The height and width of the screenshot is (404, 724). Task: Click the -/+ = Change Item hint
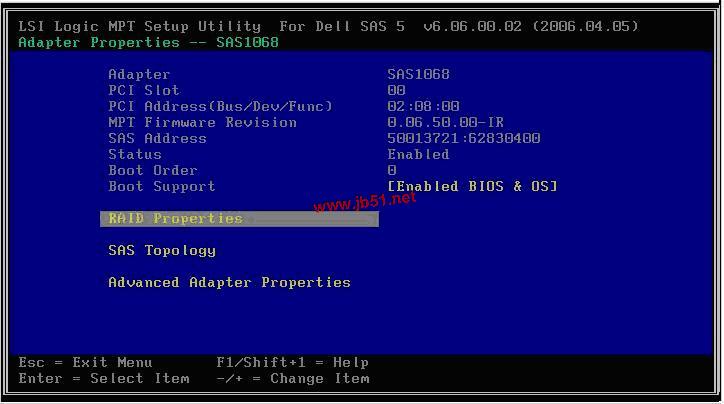click(x=293, y=379)
